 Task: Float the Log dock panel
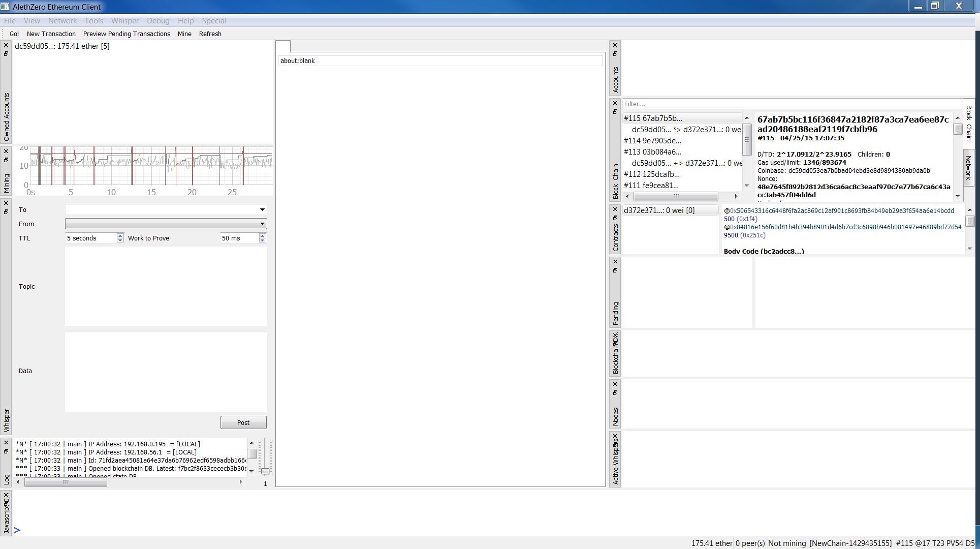point(6,451)
